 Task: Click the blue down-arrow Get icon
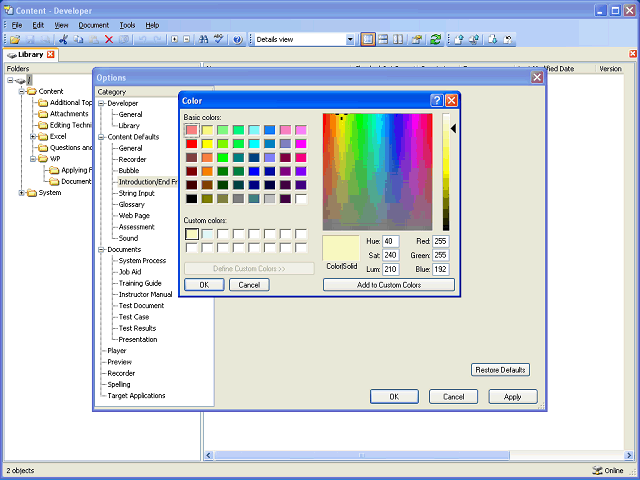coord(493,40)
